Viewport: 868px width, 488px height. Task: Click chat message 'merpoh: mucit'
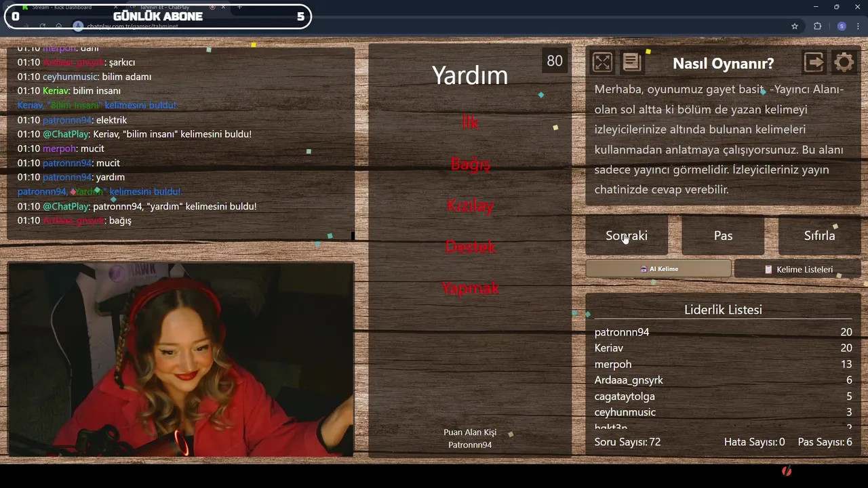click(60, 148)
